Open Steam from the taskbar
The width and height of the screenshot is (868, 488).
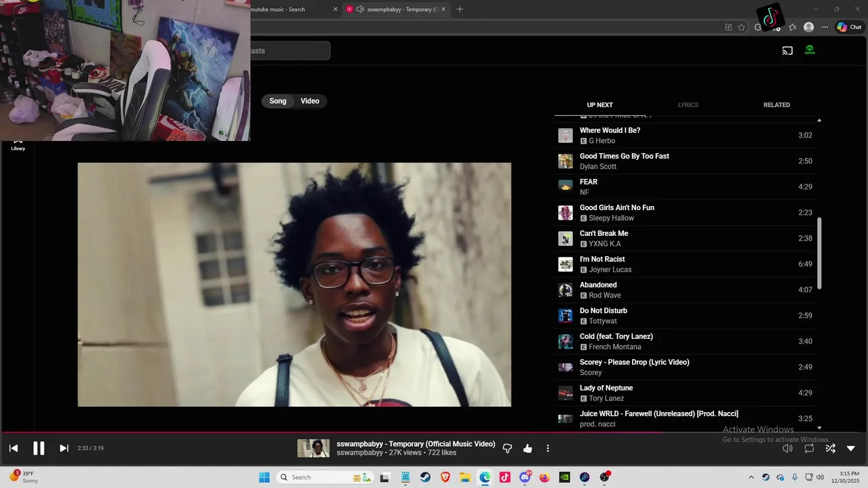point(425,477)
